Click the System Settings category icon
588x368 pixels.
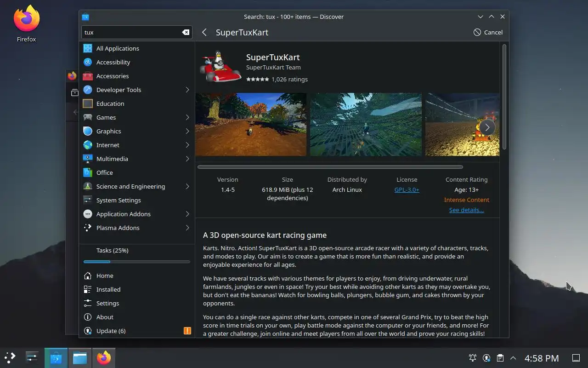(88, 200)
